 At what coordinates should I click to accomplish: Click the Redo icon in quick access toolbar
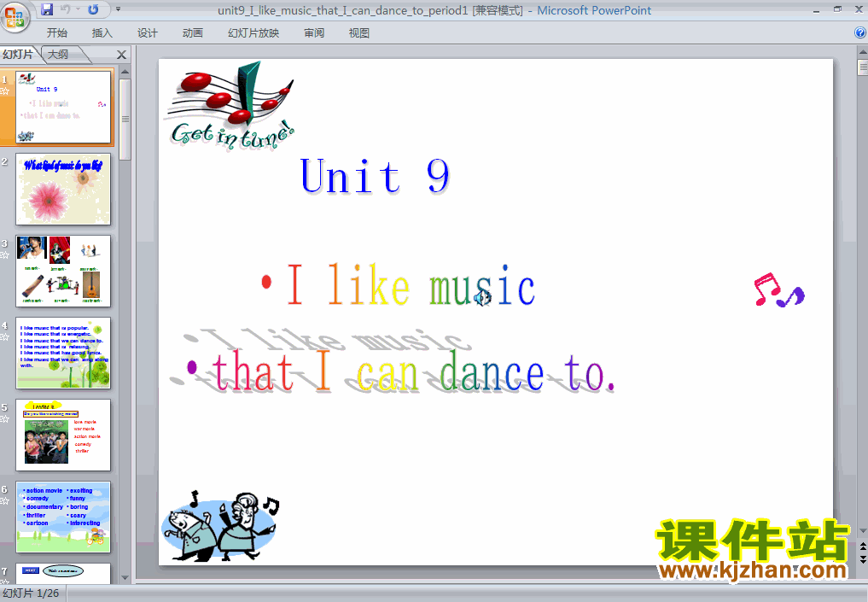(94, 9)
